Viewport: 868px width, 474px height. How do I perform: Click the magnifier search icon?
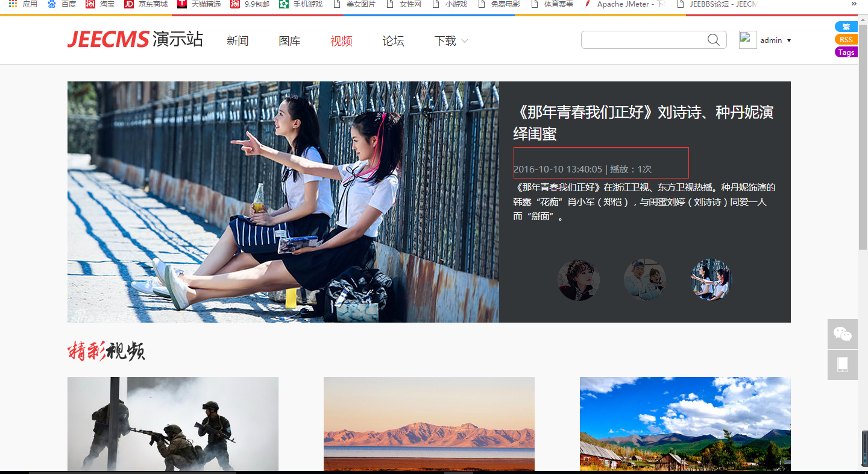pyautogui.click(x=714, y=40)
